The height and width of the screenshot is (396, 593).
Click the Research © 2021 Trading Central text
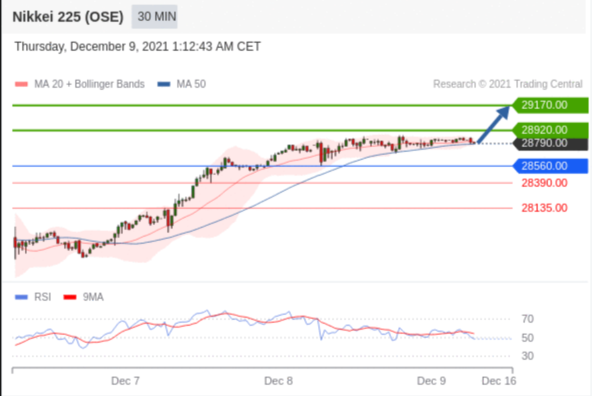point(508,84)
